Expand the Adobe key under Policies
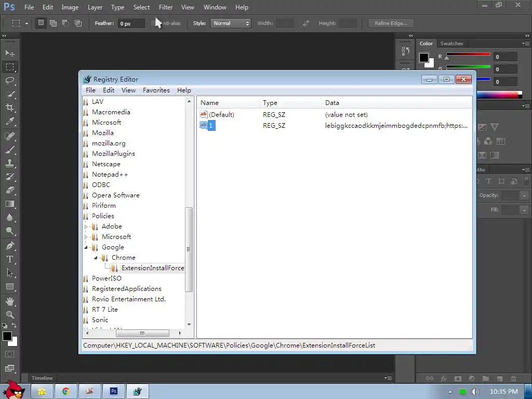The image size is (532, 399). (x=86, y=227)
